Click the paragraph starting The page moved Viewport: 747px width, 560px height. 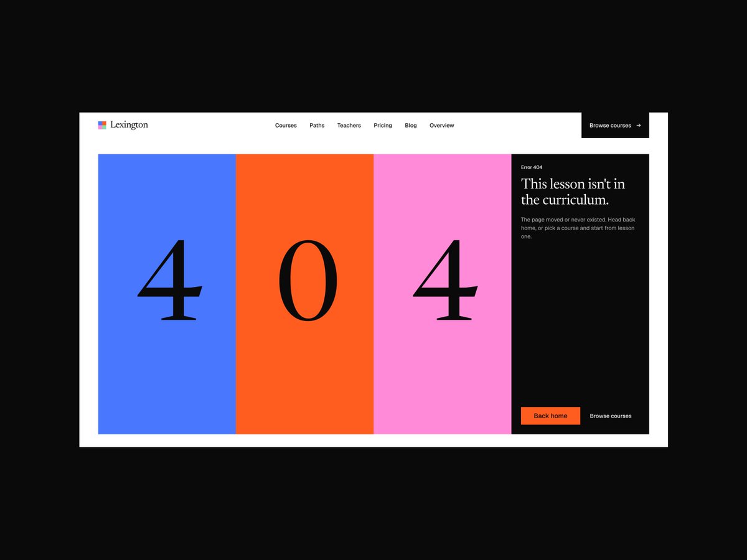coord(578,228)
